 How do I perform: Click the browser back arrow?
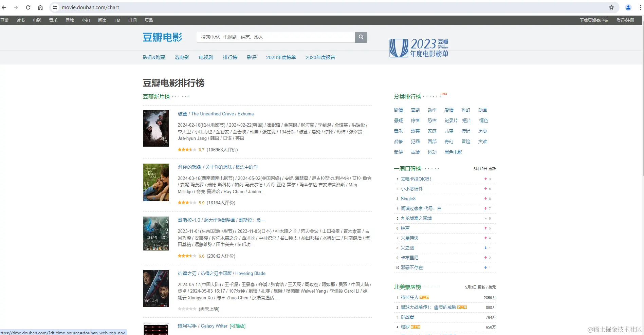click(x=4, y=7)
